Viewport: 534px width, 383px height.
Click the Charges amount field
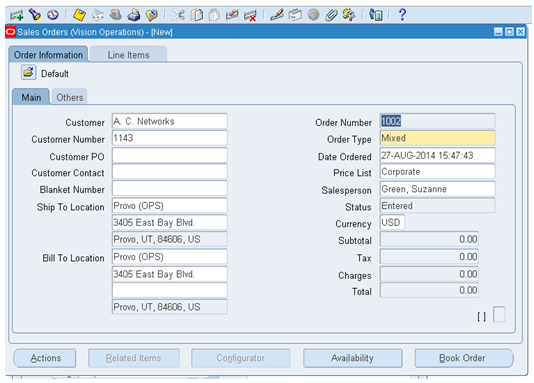pyautogui.click(x=429, y=274)
